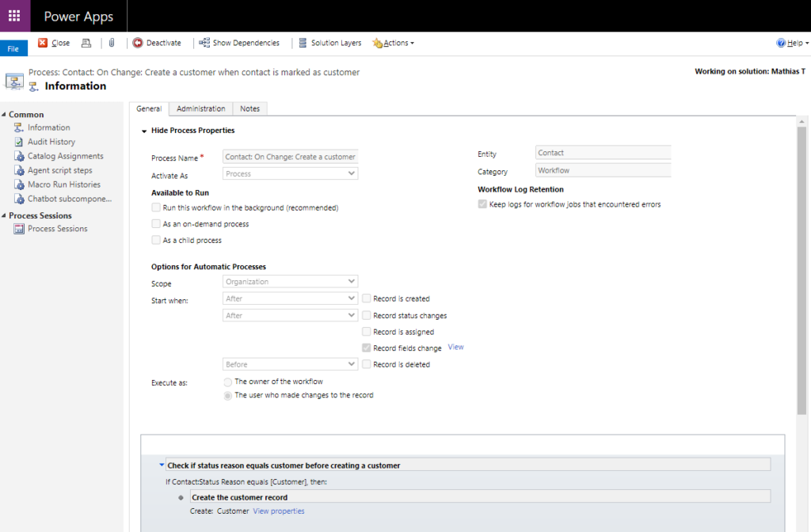Click the View link for record fields
Screen dimensions: 811x532
coord(455,347)
